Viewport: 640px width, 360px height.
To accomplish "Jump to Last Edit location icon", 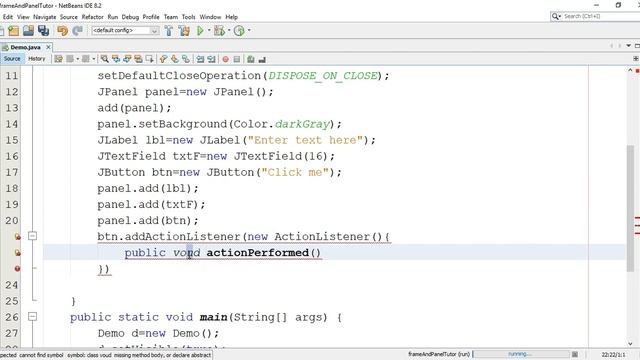I will tap(58, 59).
